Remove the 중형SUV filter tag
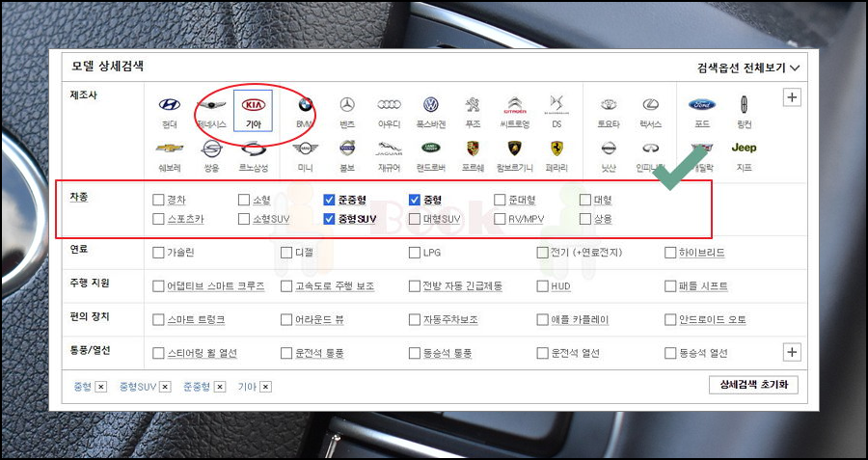The height and width of the screenshot is (460, 868). click(165, 388)
